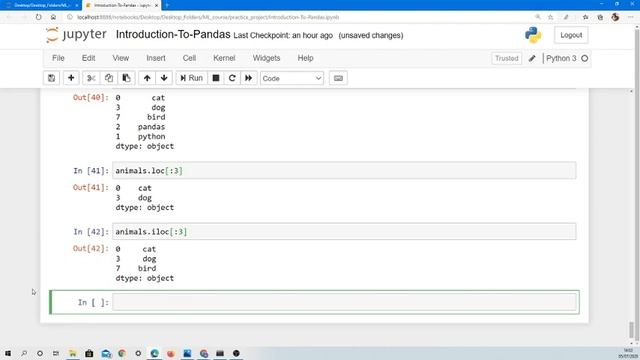This screenshot has height=360, width=640.
Task: Click the Python logo icon
Action: click(x=533, y=35)
